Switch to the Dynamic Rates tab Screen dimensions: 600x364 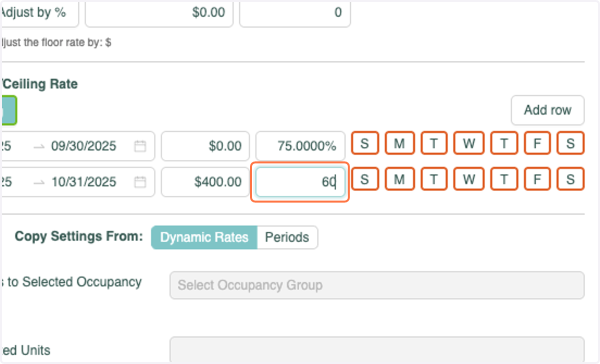pyautogui.click(x=204, y=237)
